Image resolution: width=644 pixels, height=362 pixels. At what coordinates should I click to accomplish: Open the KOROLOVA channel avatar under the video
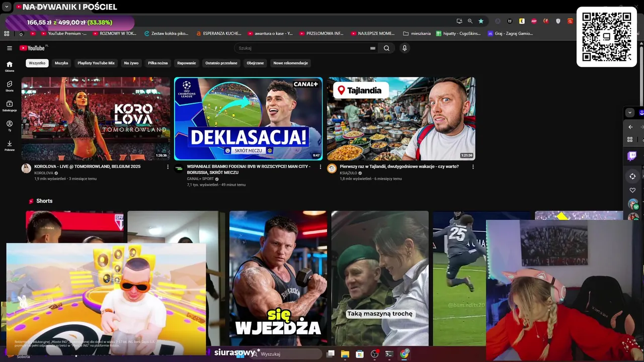(26, 168)
